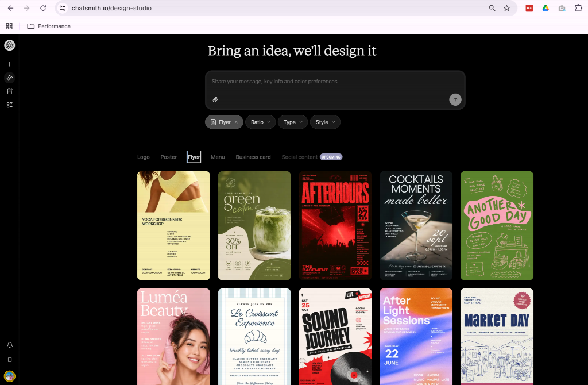Open the user profile avatar

10,376
